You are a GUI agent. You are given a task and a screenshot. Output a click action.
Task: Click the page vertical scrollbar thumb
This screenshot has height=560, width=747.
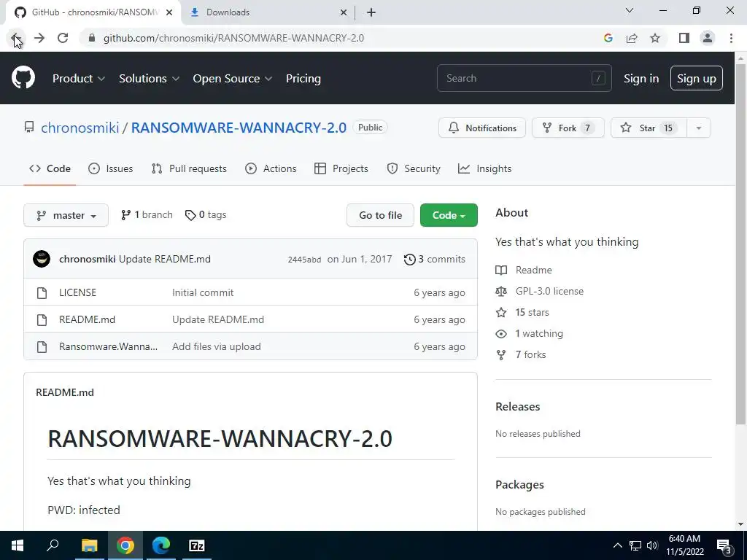[740, 244]
